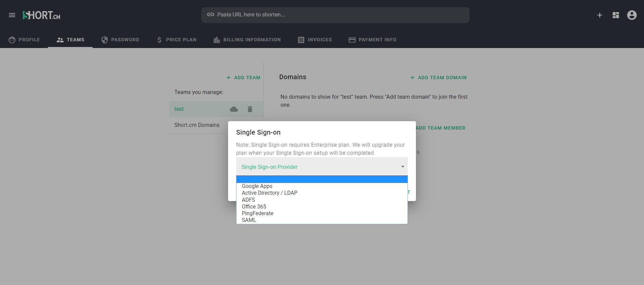Select Short.cm Domains team entry
This screenshot has height=285, width=644.
[x=197, y=125]
